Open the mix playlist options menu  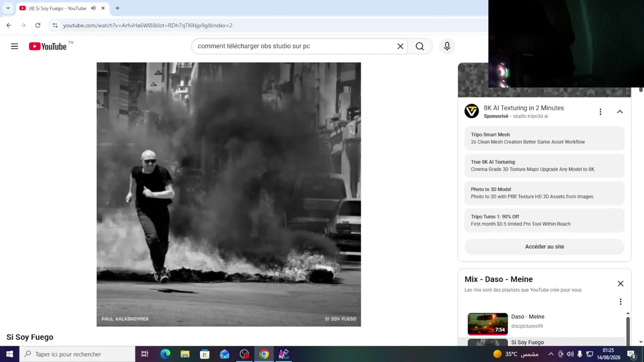620,302
